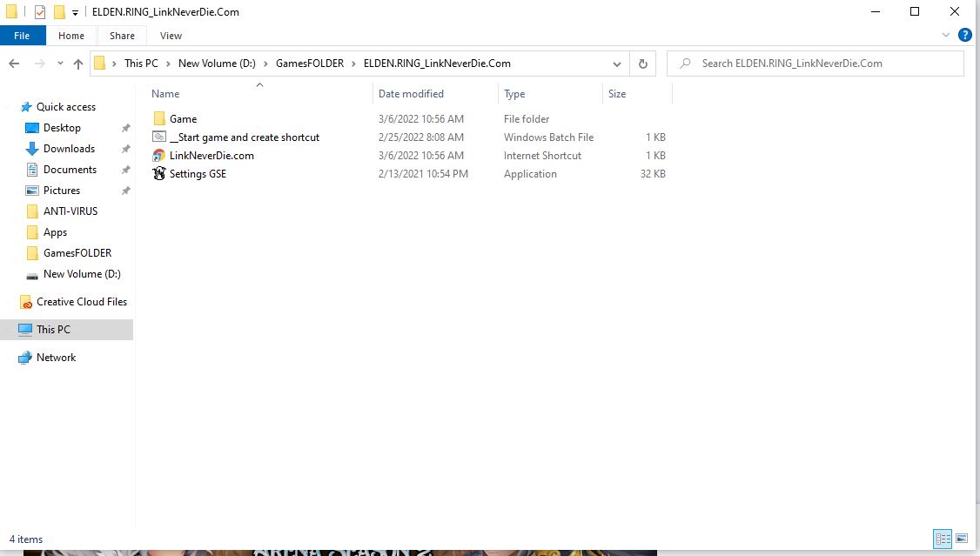Select Downloads in Quick access

69,149
